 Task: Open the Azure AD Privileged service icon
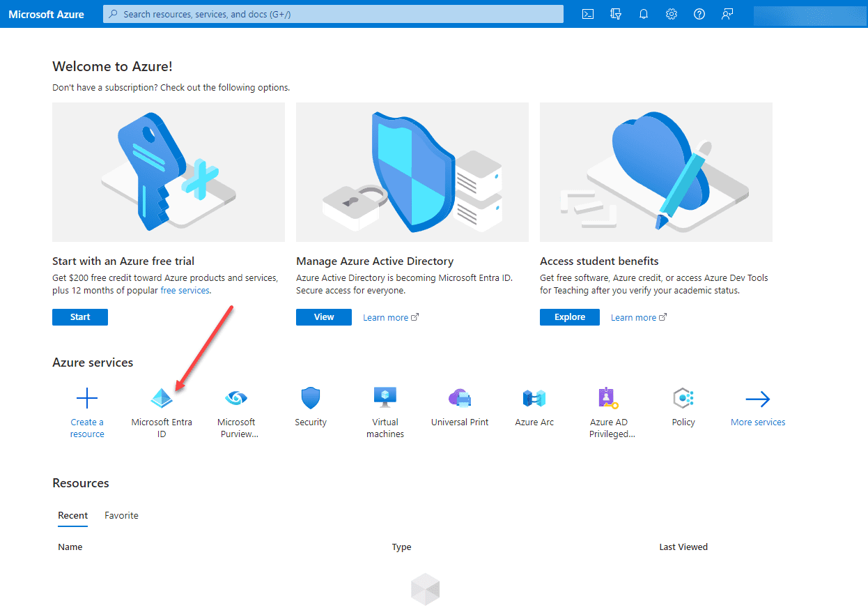click(609, 399)
